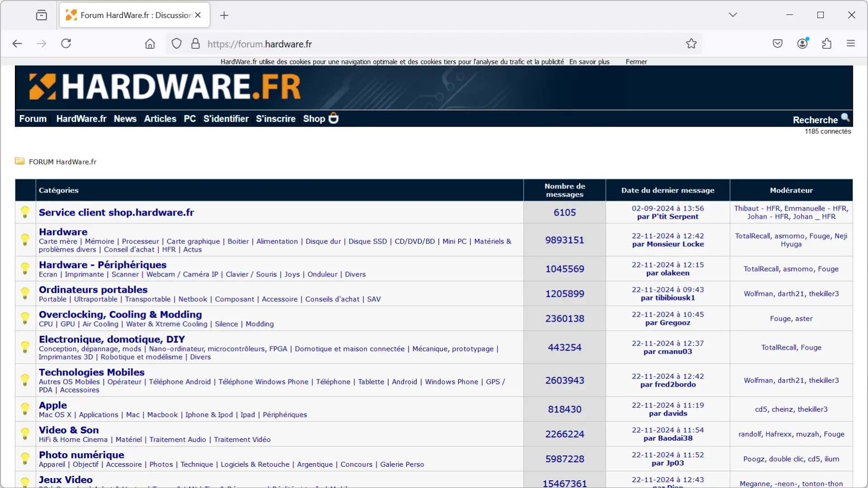Click the lightbulb icon for Apple row

point(25,409)
